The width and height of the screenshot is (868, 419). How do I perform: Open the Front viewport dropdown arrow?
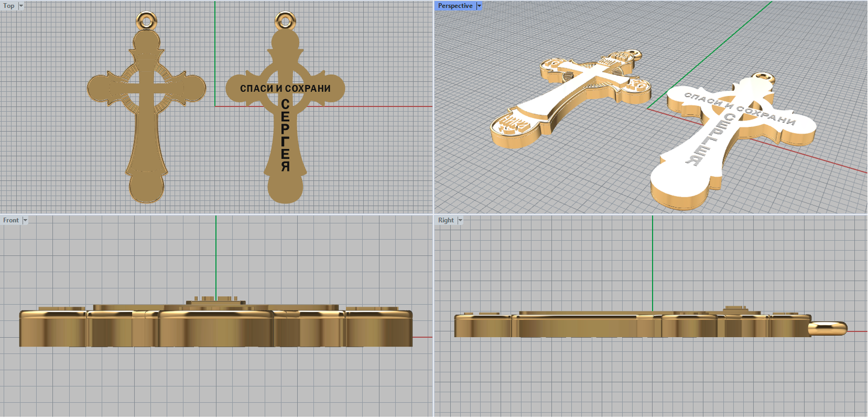[x=25, y=220]
